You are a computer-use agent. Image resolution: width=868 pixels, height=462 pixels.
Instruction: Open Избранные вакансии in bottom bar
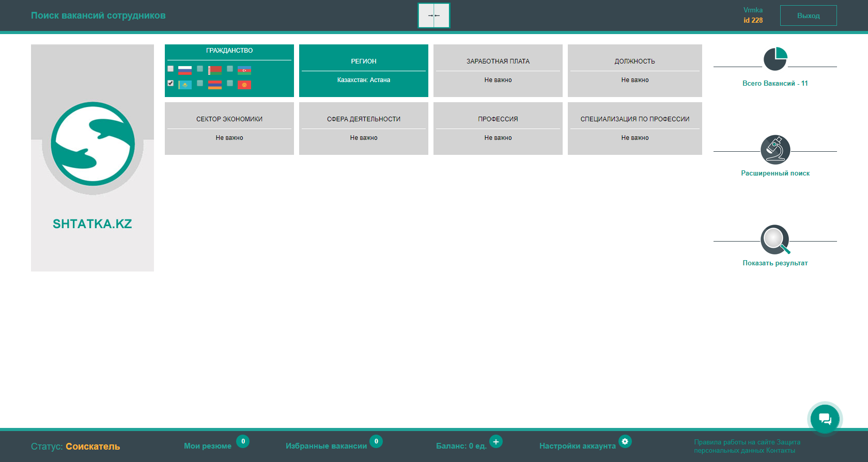(x=326, y=446)
